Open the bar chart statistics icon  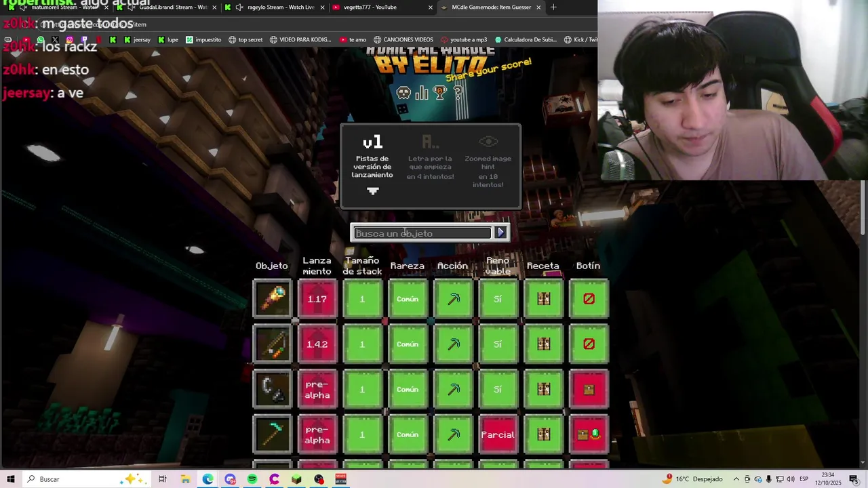tap(422, 93)
